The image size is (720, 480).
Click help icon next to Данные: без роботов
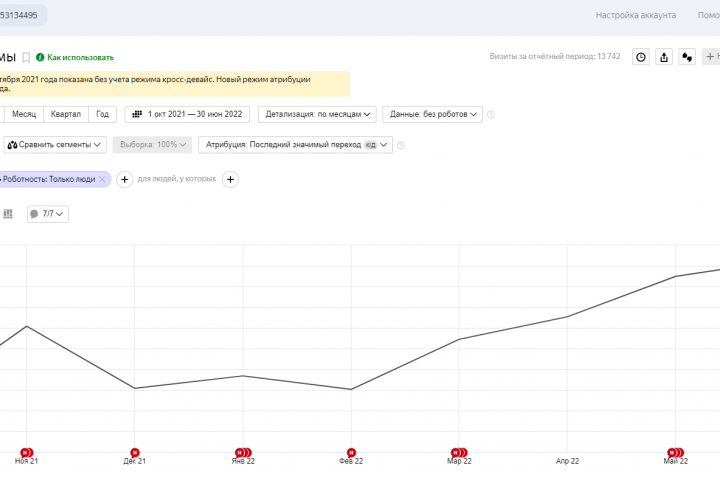(x=490, y=114)
